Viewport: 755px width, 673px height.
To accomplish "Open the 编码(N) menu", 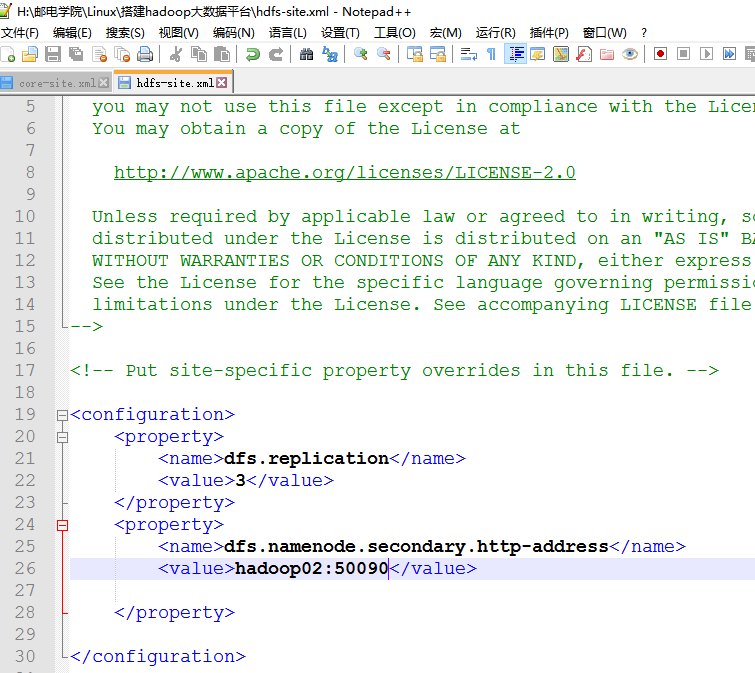I will 234,33.
